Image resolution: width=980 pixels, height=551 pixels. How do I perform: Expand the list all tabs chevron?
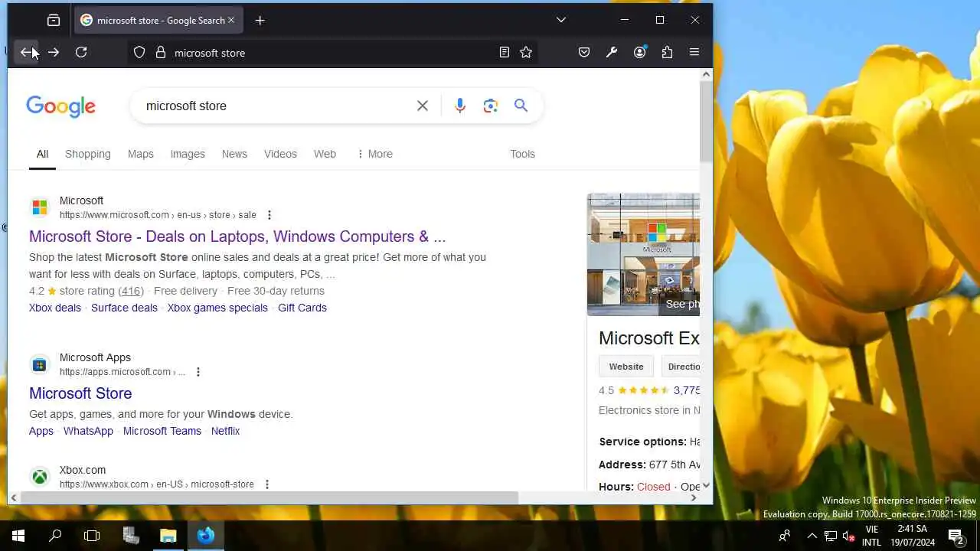pyautogui.click(x=561, y=21)
